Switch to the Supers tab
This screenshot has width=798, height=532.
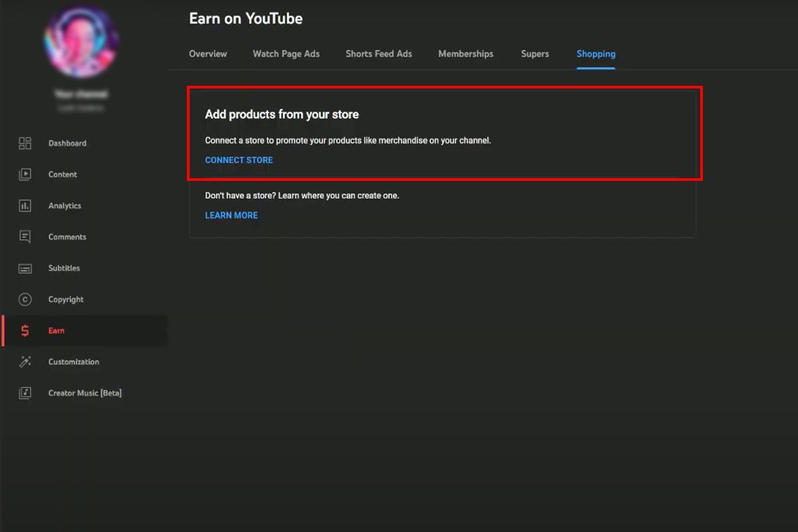click(x=535, y=54)
